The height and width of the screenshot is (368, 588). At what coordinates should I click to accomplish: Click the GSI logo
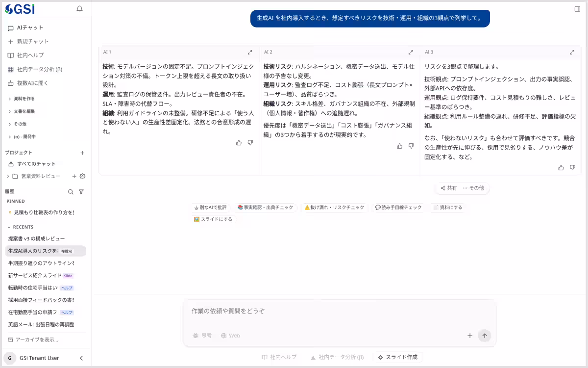coord(20,9)
